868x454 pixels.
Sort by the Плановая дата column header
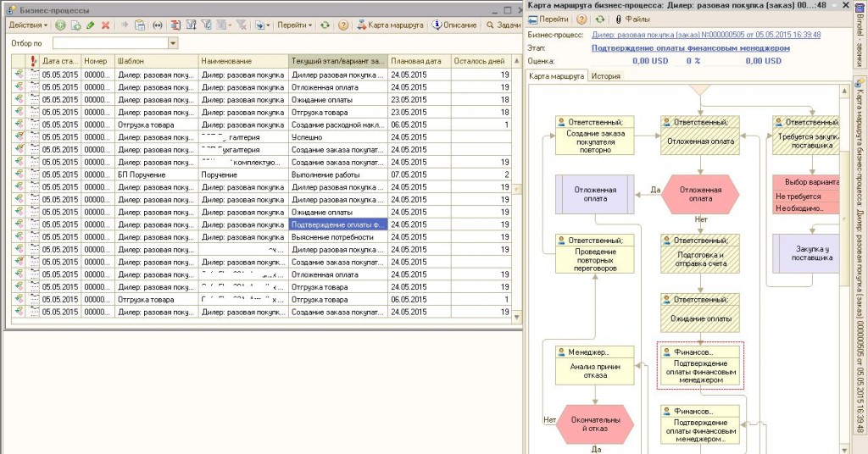(419, 61)
